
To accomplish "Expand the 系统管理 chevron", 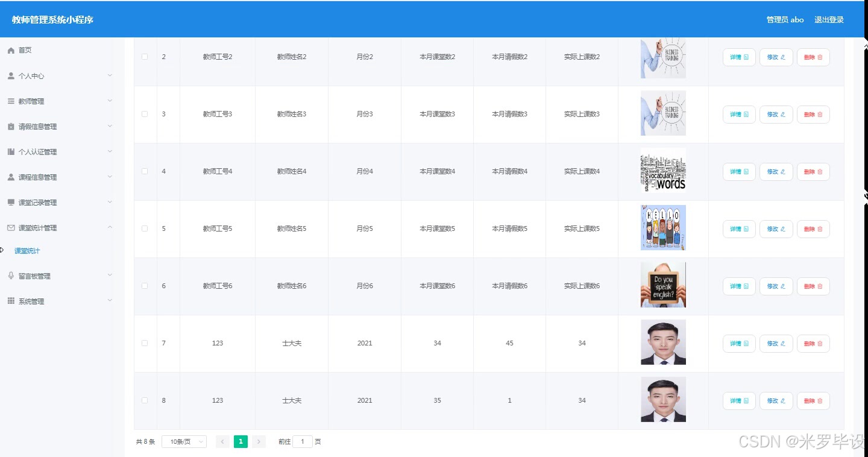I will pyautogui.click(x=110, y=300).
